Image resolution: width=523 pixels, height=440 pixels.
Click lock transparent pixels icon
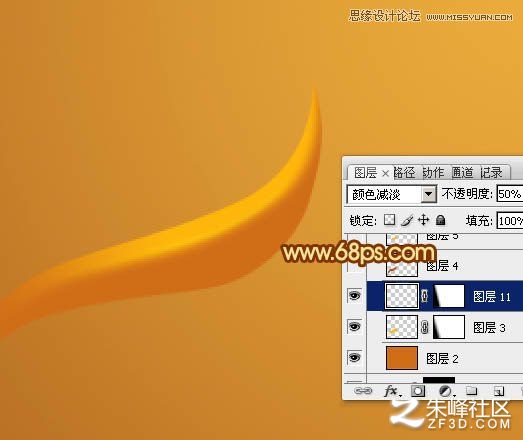(x=390, y=220)
